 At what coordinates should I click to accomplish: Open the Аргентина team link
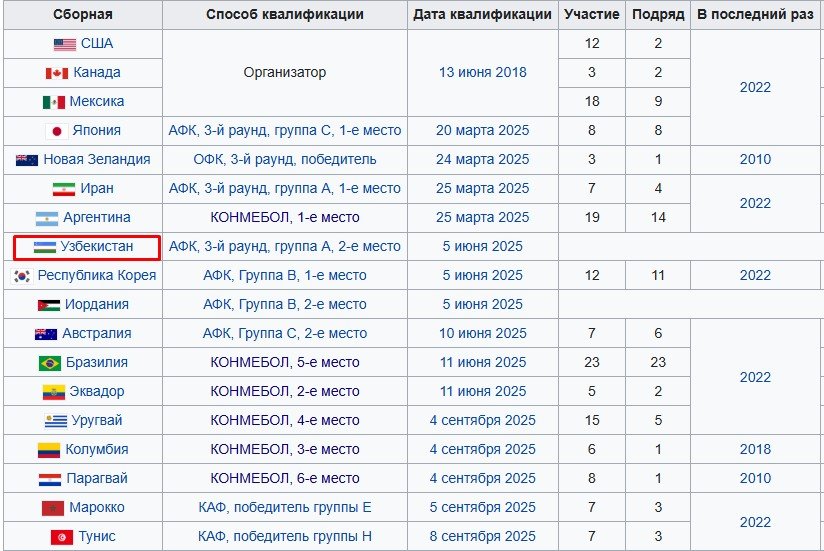click(x=97, y=217)
